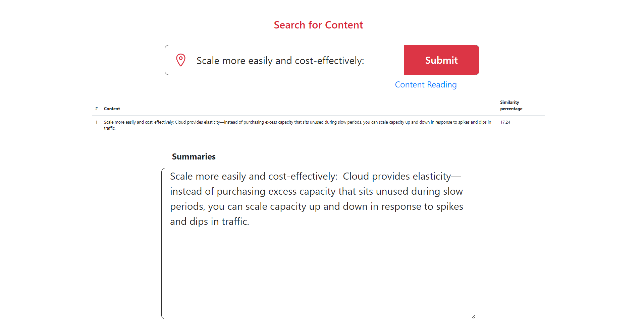Click the Similarity percentage column header
Viewport: 644px width, 319px height.
pyautogui.click(x=511, y=105)
